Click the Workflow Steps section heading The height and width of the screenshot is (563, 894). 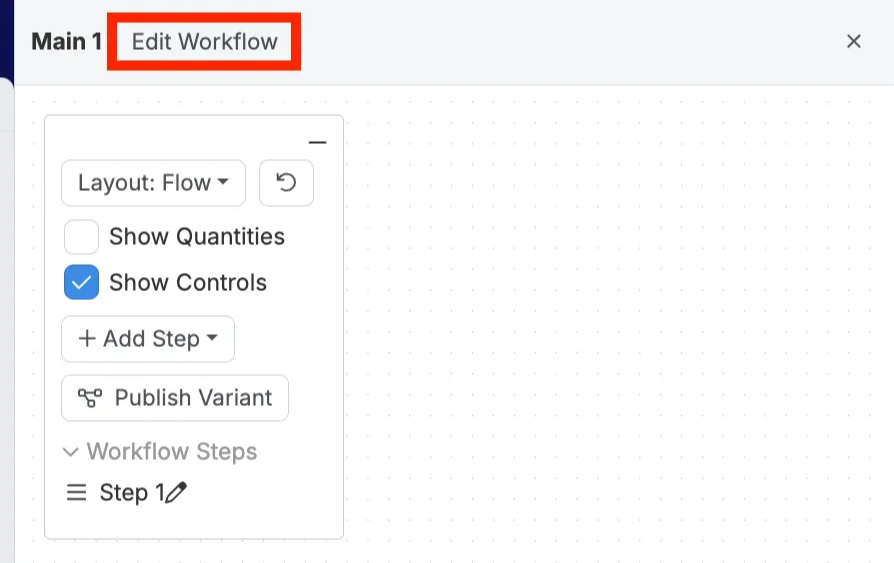172,452
